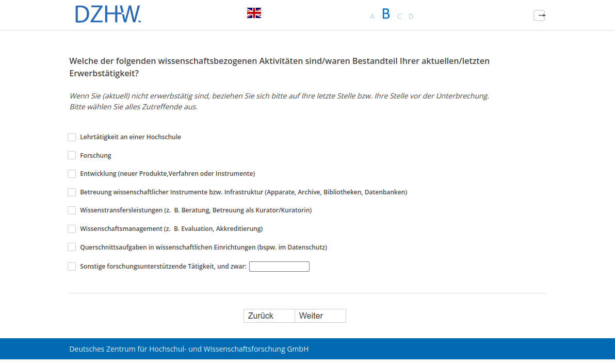The image size is (615, 364).
Task: Enable 'Sonstige forschungsunterstützende Tätigkeit' checkbox
Action: coord(72,267)
